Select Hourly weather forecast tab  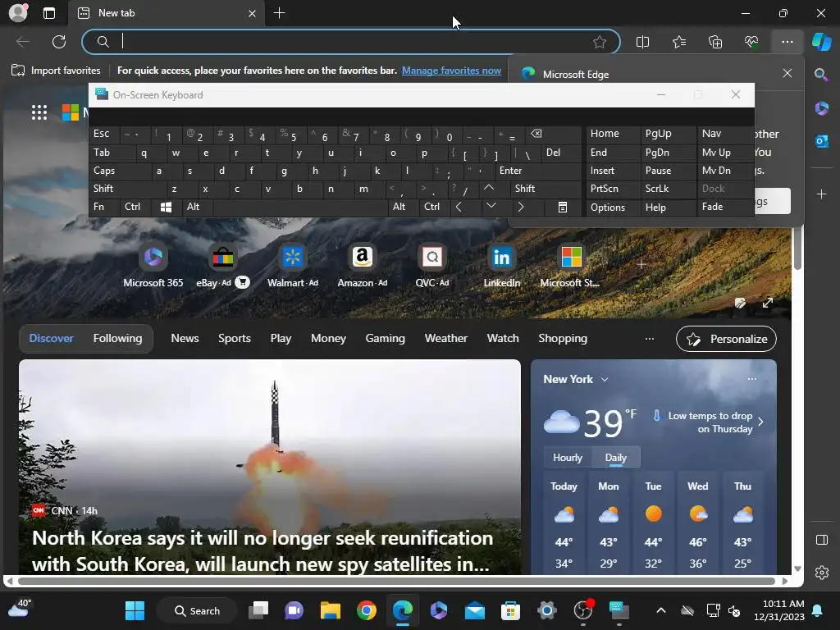568,458
